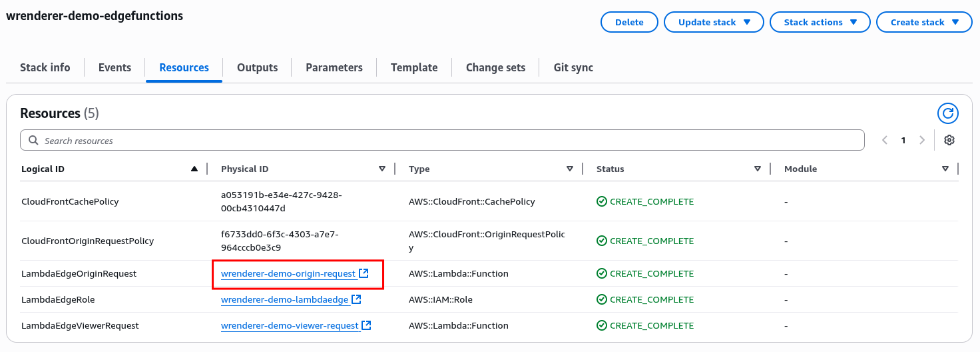
Task: Click LambdaEdgeViewerRequest logical ID
Action: pyautogui.click(x=80, y=325)
